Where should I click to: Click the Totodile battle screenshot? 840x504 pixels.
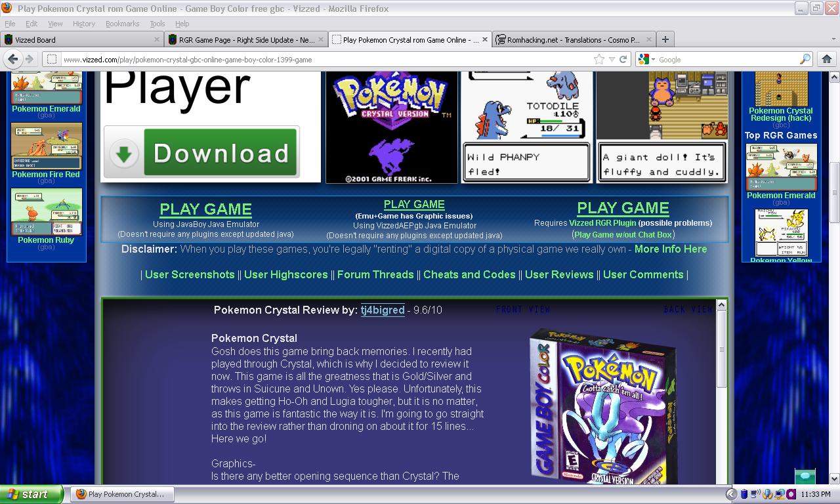tap(527, 127)
